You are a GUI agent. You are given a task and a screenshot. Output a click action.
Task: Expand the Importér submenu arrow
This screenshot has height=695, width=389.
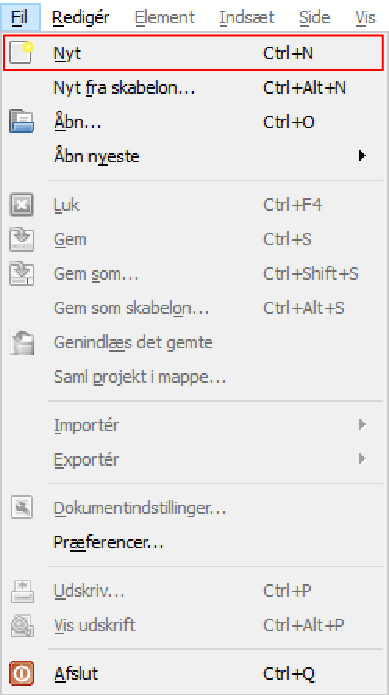click(x=362, y=425)
